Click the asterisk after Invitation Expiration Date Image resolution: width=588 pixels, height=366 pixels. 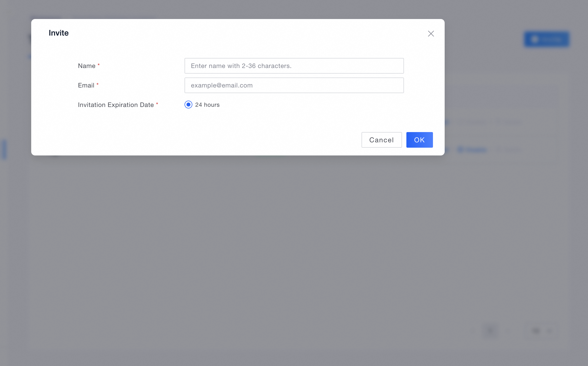click(157, 104)
